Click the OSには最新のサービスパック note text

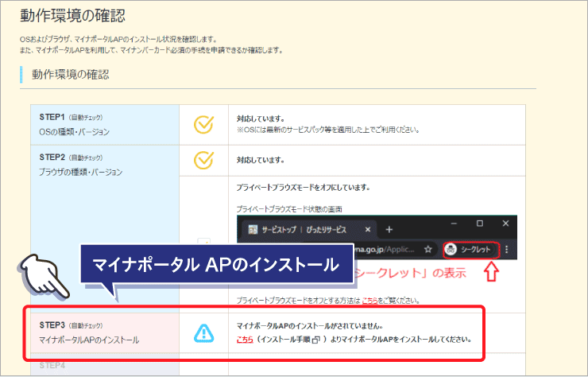point(328,130)
